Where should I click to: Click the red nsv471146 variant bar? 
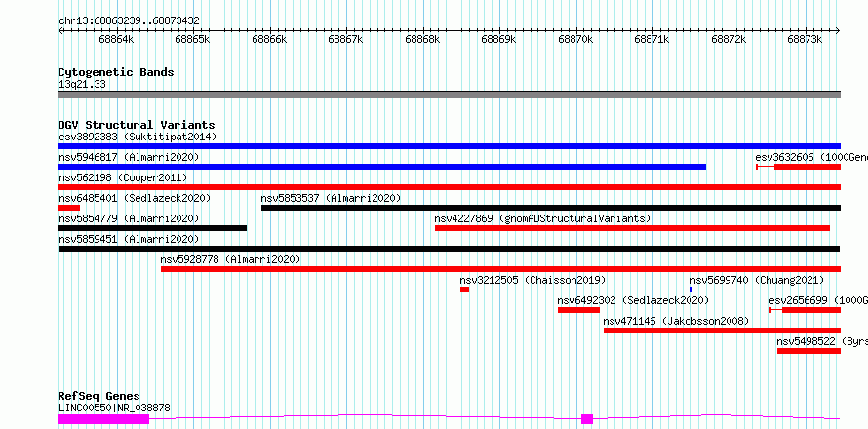click(x=723, y=331)
